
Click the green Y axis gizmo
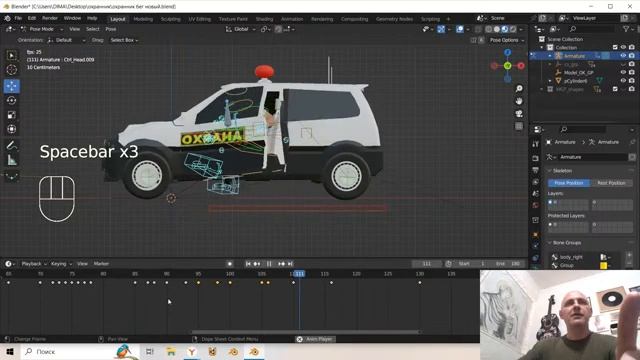[x=507, y=65]
